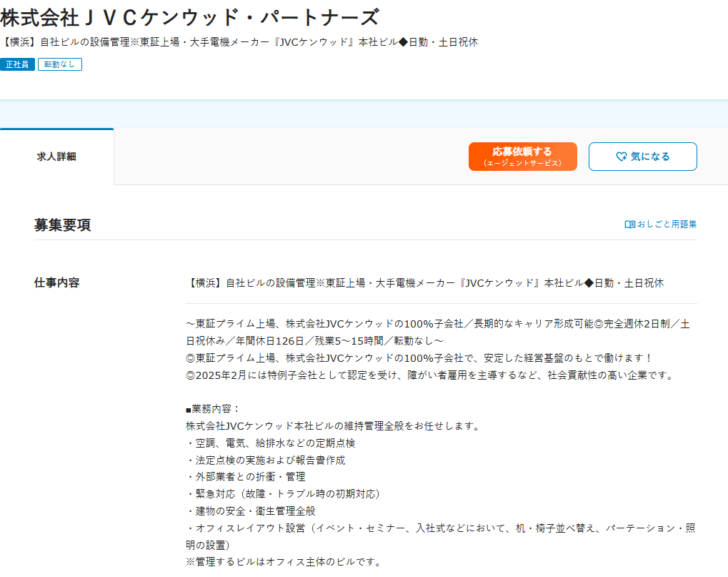The width and height of the screenshot is (728, 577).
Task: Select the 転勤なし tag
Action: [x=60, y=64]
